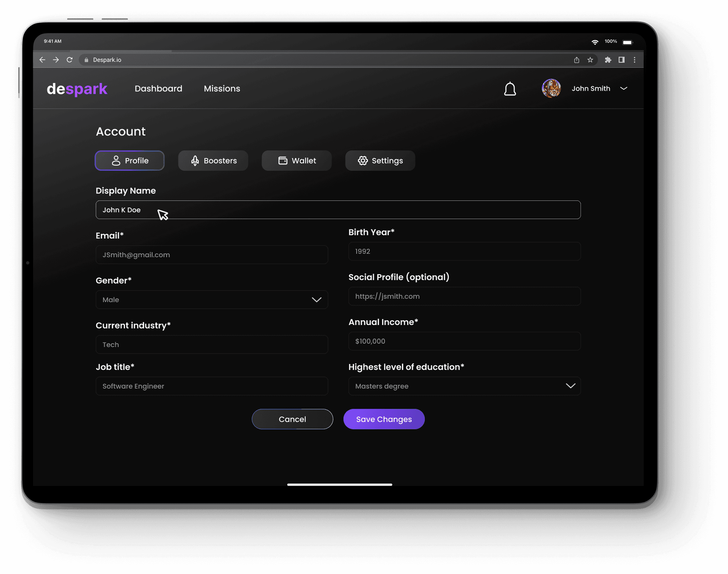Click the Current industry field
Viewport: 728px width, 574px height.
click(x=212, y=345)
